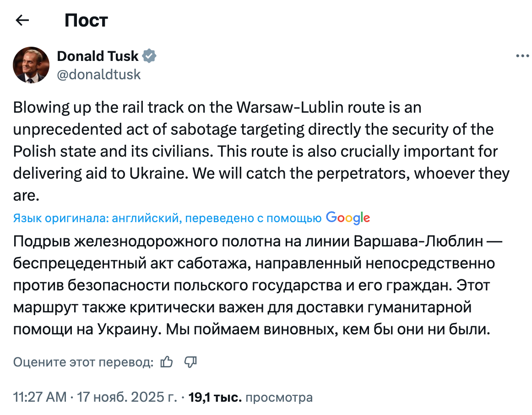The width and height of the screenshot is (532, 415).
Task: Rate the translation with thumbs down
Action: 190,362
